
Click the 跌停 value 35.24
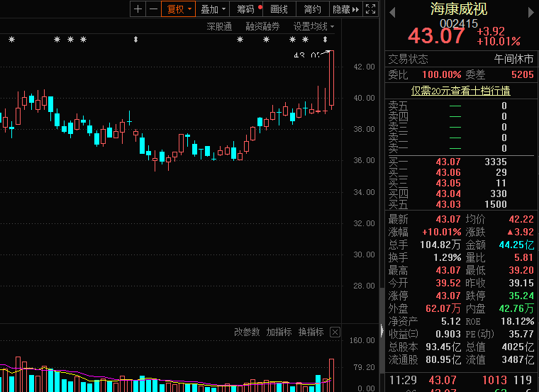(x=521, y=296)
